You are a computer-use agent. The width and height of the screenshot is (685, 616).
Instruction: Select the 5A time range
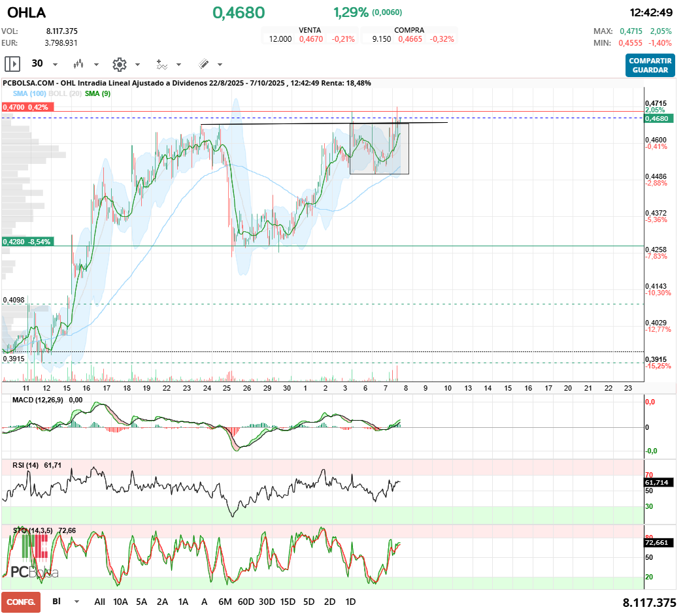pos(142,602)
